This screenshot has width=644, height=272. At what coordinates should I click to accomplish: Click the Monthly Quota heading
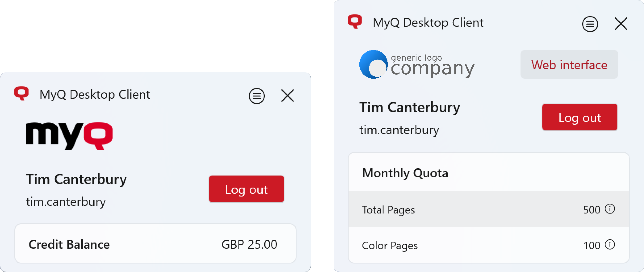tap(406, 173)
